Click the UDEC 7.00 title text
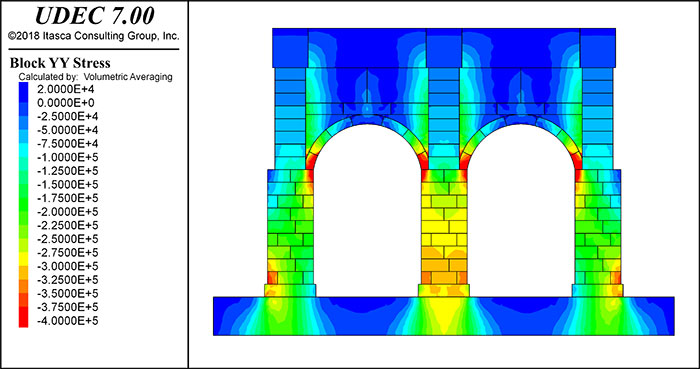The image size is (700, 369). 94,16
